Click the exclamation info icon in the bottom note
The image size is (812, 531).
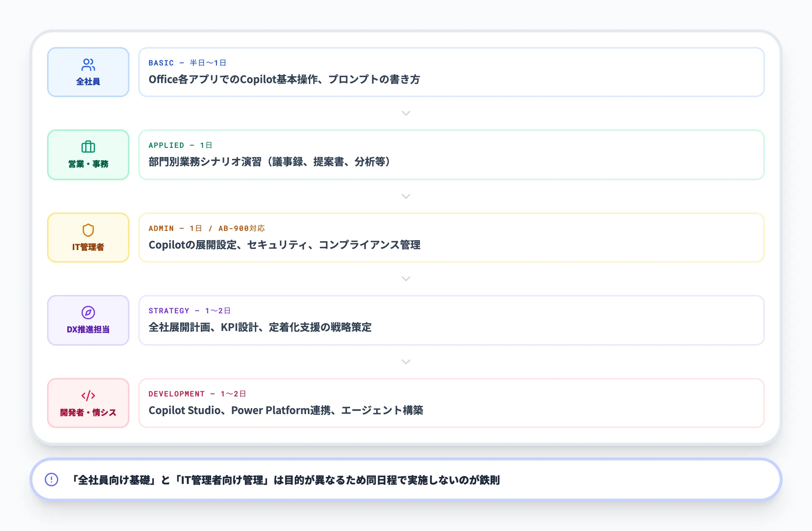[x=51, y=480]
